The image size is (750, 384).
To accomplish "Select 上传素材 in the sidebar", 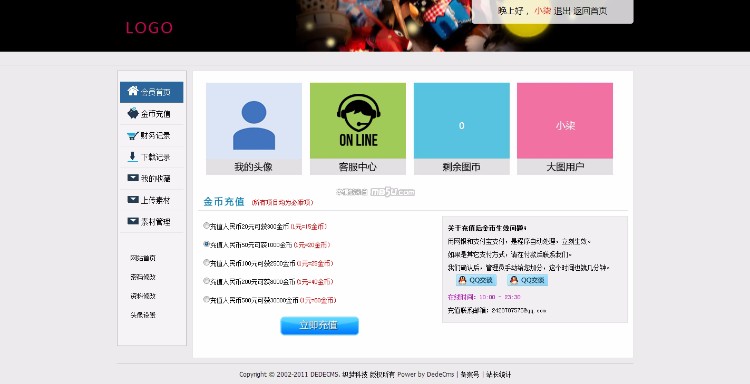I will click(x=151, y=200).
